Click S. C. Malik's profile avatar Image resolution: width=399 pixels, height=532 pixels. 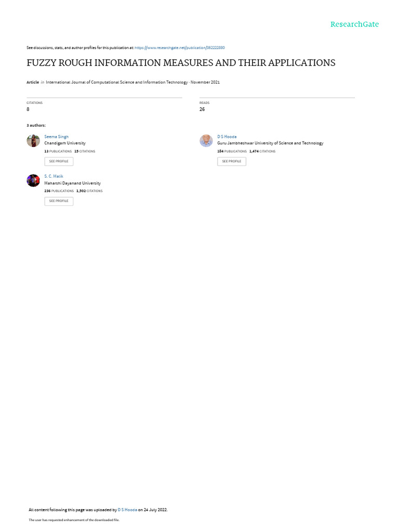33,180
